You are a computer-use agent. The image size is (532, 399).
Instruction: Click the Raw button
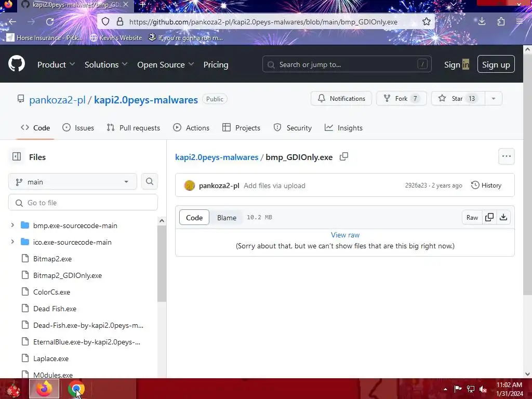[x=472, y=217]
